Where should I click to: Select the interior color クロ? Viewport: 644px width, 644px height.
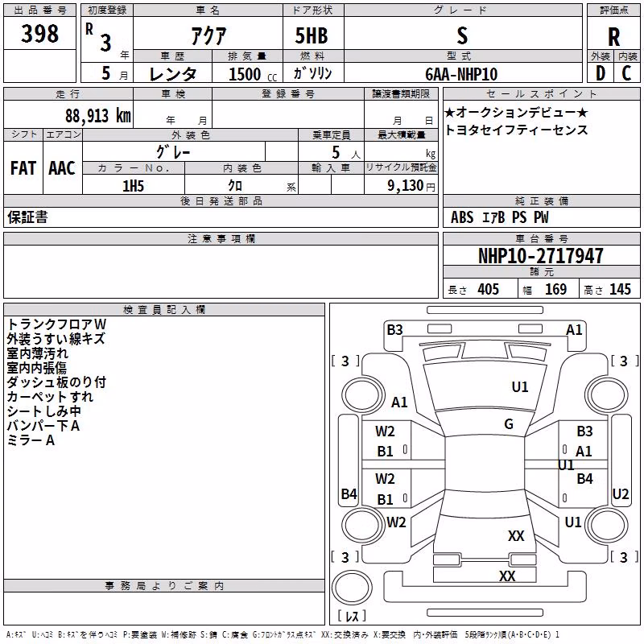235,186
